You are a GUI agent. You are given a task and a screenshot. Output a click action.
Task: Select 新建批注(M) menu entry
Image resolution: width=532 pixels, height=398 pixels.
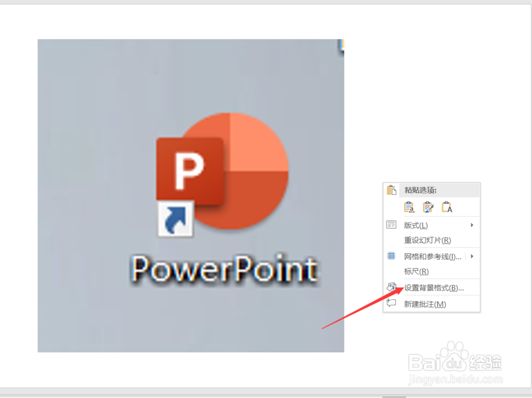pos(431,304)
